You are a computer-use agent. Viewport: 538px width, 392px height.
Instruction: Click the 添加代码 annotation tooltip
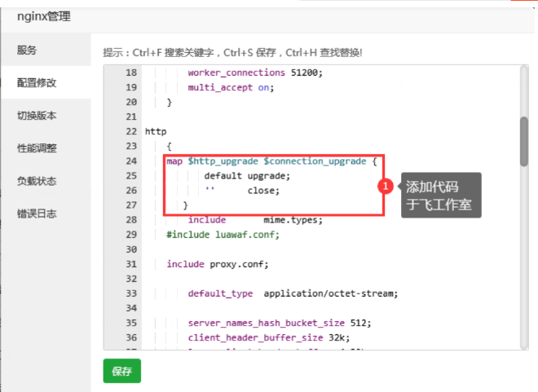pos(439,195)
